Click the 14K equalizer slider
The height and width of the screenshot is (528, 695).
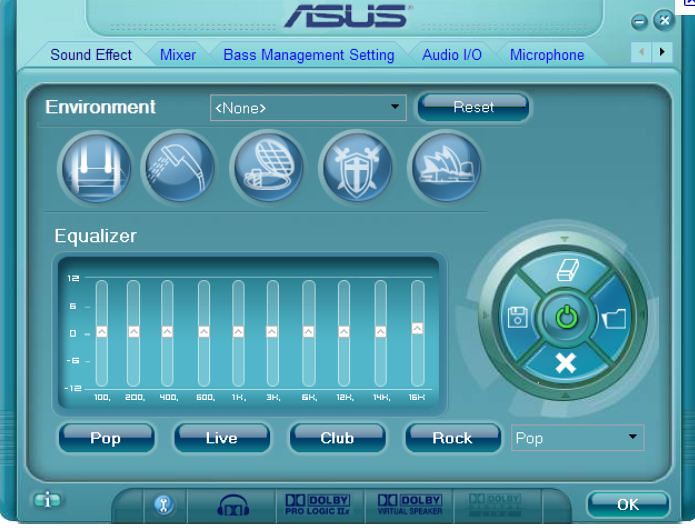[x=380, y=332]
